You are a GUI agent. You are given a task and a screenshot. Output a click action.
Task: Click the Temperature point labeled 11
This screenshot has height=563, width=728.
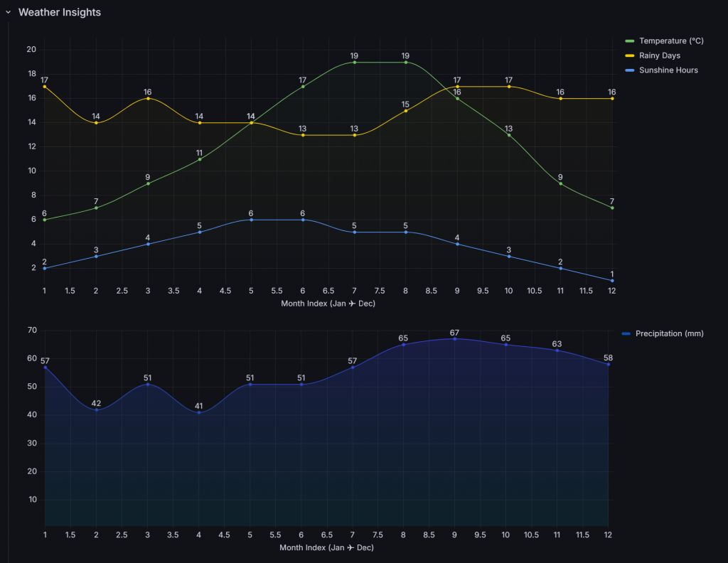pyautogui.click(x=200, y=159)
